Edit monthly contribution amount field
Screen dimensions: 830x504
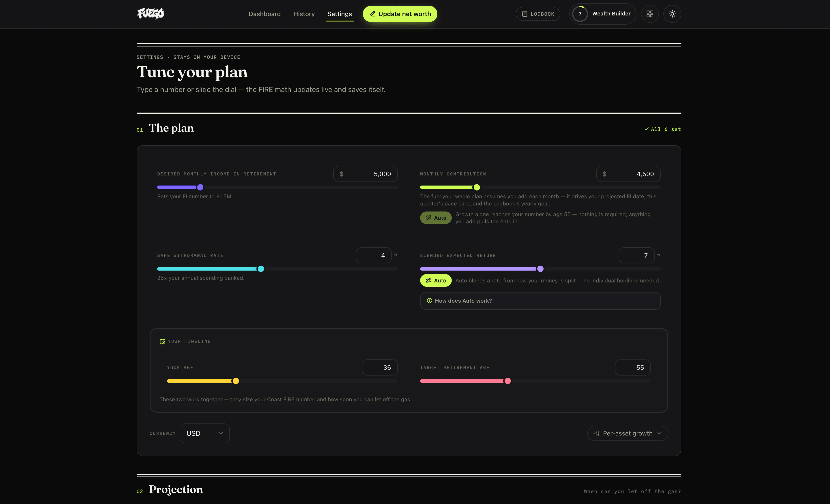[628, 174]
